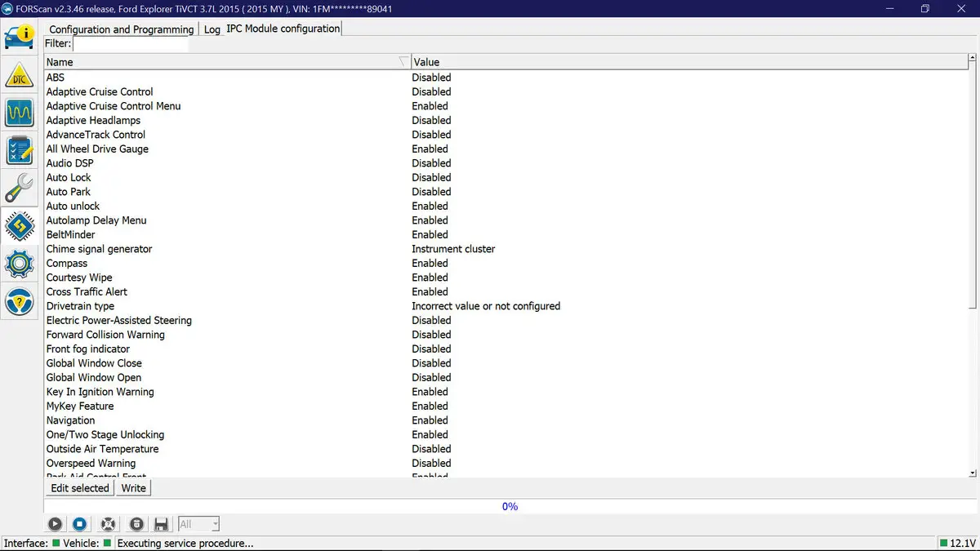The height and width of the screenshot is (551, 980).
Task: Click the scrollbar down arrow
Action: click(x=973, y=473)
